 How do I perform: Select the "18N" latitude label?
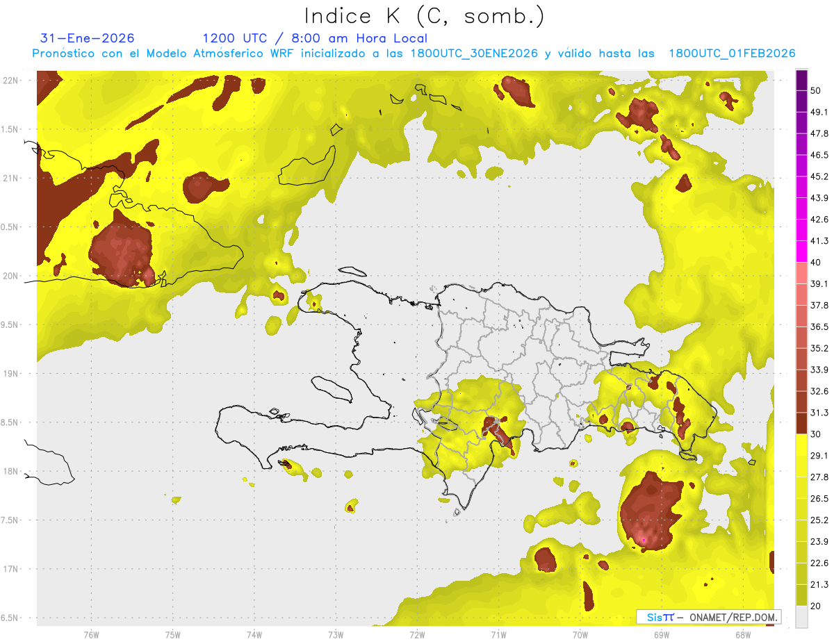(x=10, y=471)
